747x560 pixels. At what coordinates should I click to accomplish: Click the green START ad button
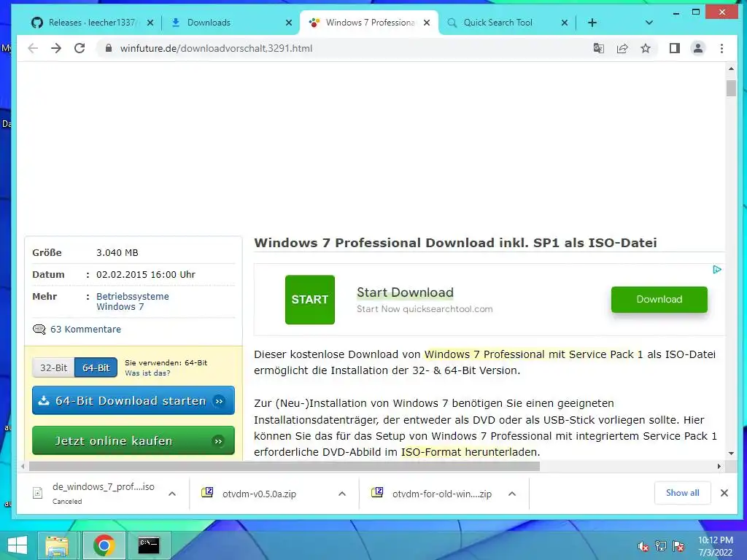click(309, 300)
